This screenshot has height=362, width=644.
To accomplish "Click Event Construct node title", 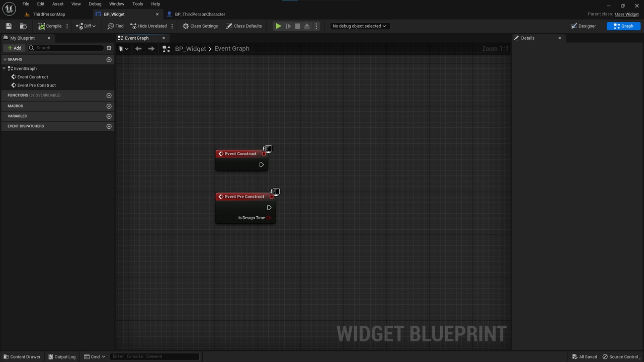I will (240, 154).
